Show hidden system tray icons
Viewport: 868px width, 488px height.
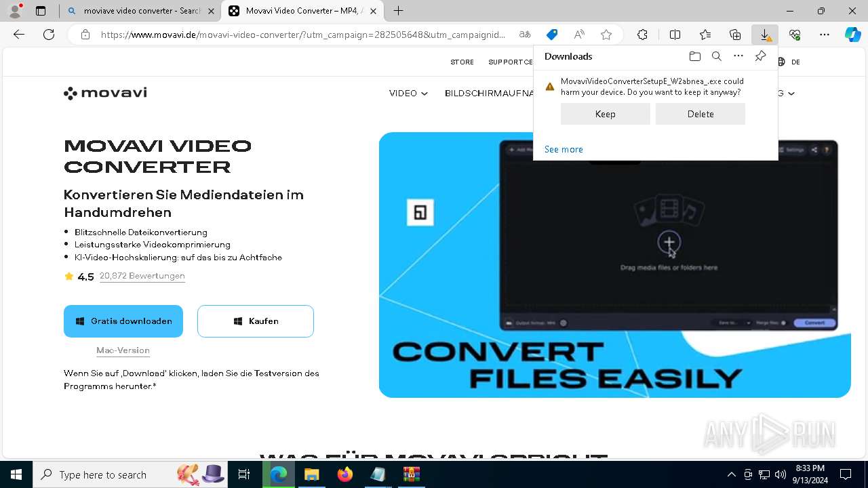click(731, 474)
